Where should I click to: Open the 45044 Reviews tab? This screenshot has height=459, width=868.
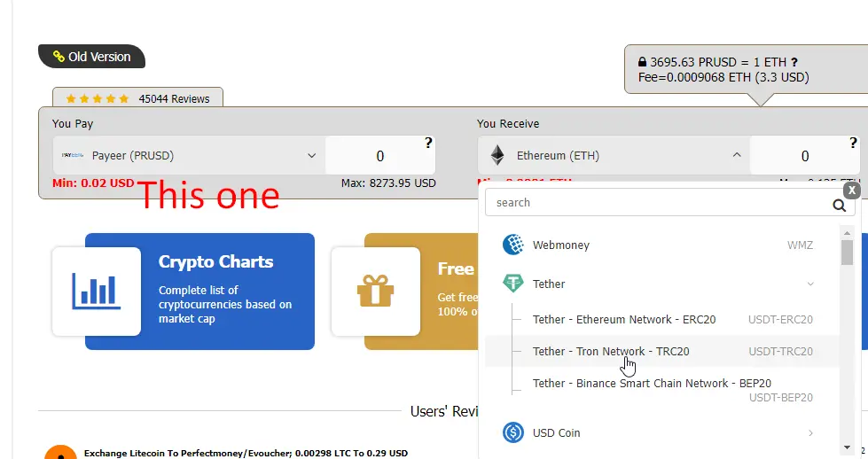(137, 97)
